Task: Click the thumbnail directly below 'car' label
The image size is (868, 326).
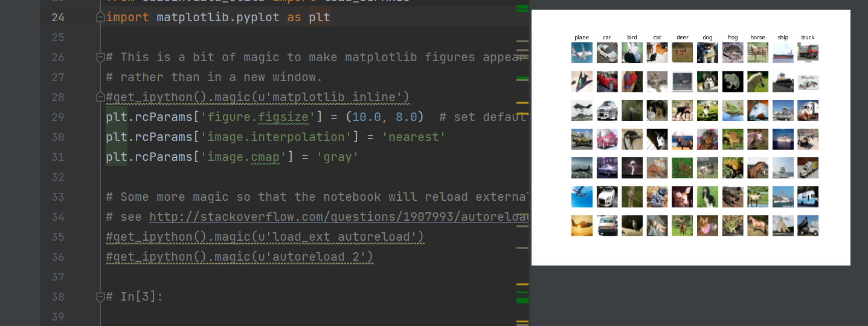Action: point(607,53)
